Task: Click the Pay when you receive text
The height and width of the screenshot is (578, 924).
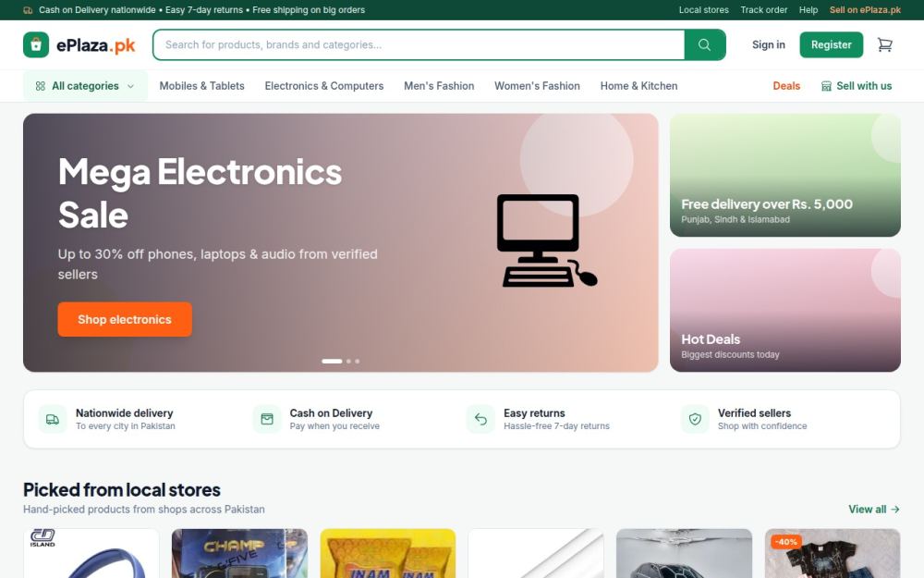Action: 334,425
